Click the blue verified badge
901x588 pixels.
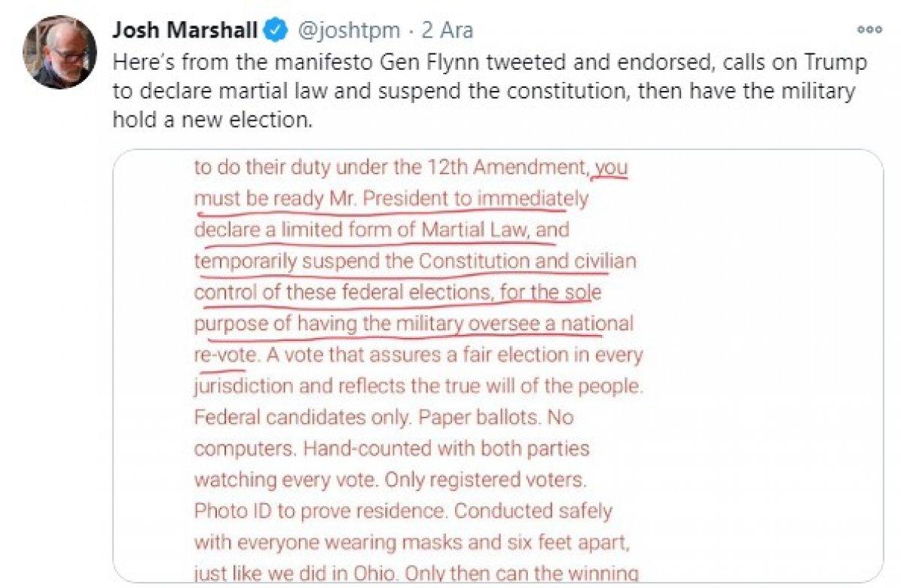[276, 31]
